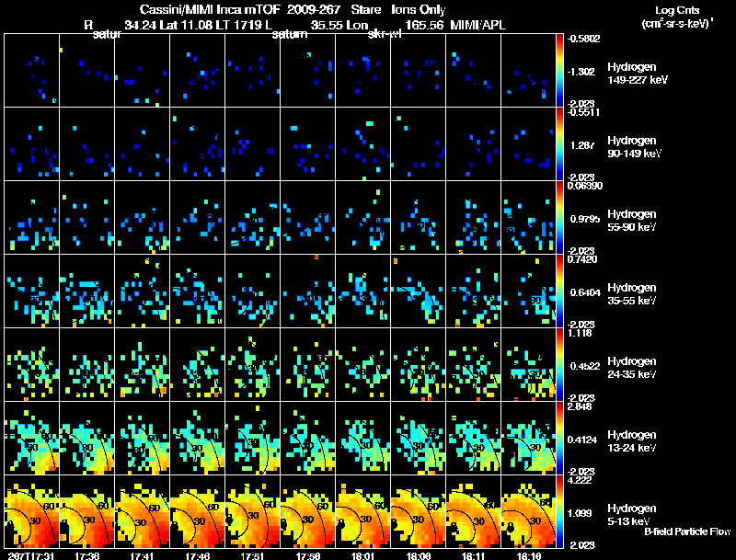
Task: Open the 24-35 keV image panel at 17:51
Action: (252, 365)
